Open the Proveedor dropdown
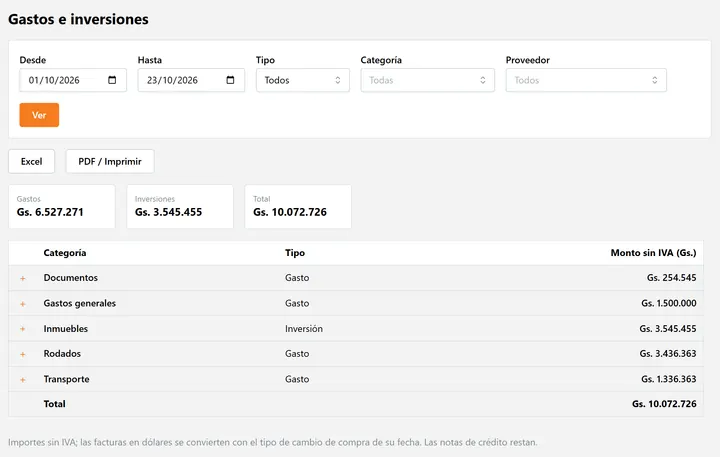This screenshot has height=457, width=720. (586, 80)
